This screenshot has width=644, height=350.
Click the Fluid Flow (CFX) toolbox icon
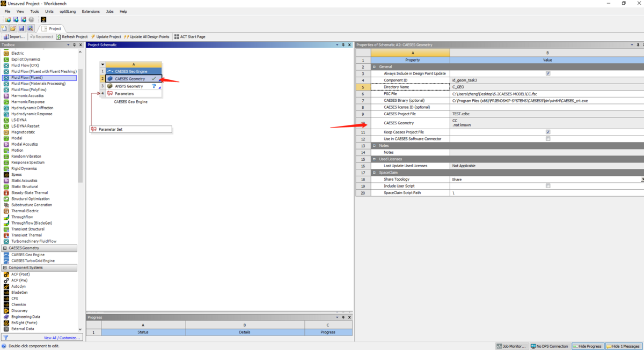6,65
